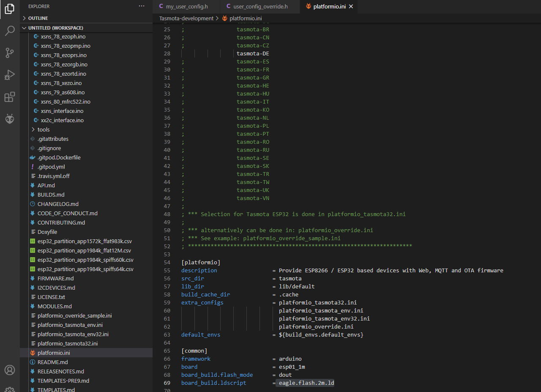This screenshot has height=392, width=541.
Task: Open xsns_78_ezopmp.ino file
Action: [x=66, y=46]
